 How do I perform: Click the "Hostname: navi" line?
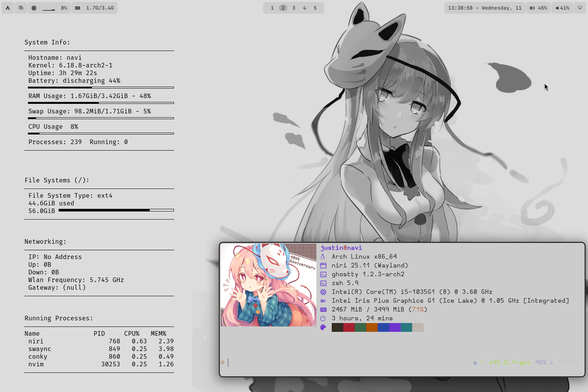(x=55, y=58)
